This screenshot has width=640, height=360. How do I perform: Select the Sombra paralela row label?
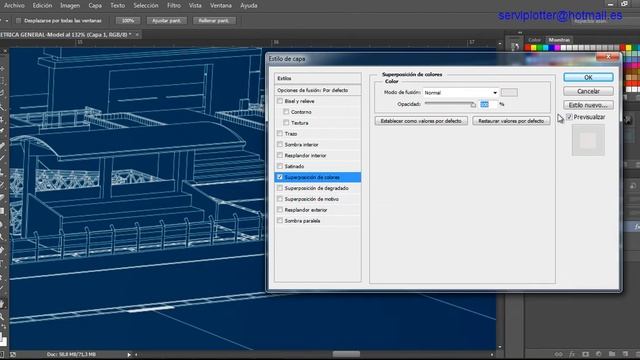tap(302, 221)
